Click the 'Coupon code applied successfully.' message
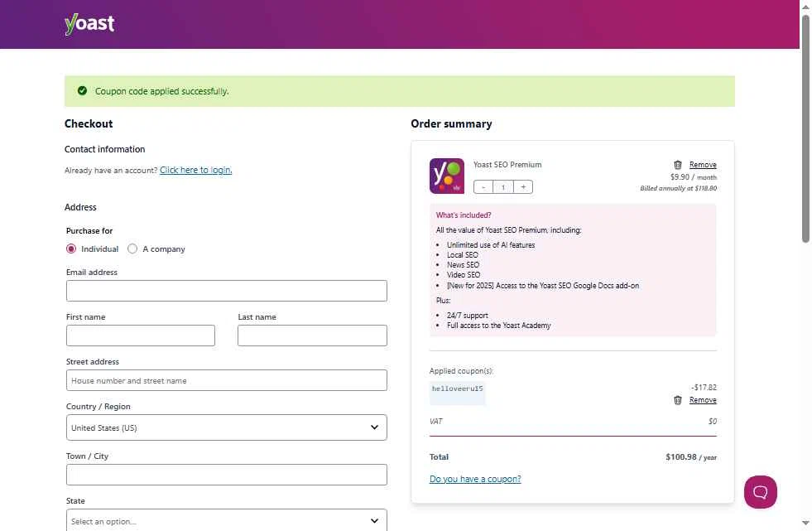The image size is (812, 531). 161,91
